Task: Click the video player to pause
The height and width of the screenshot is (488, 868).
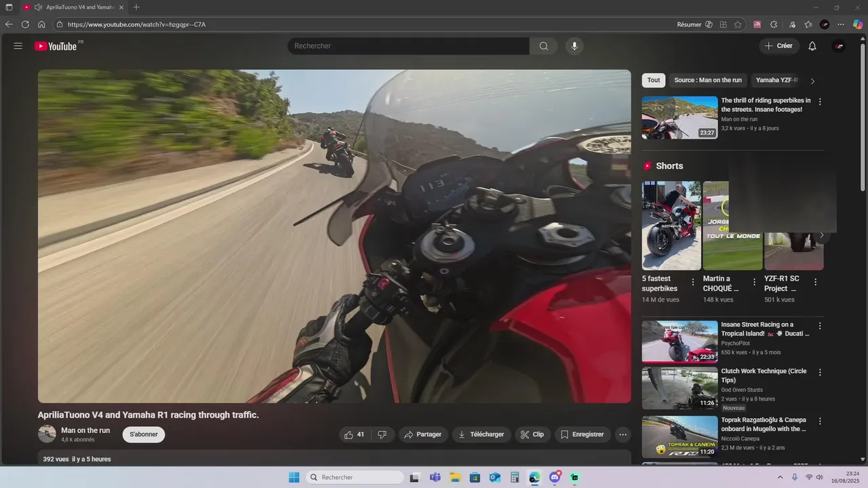Action: 334,237
